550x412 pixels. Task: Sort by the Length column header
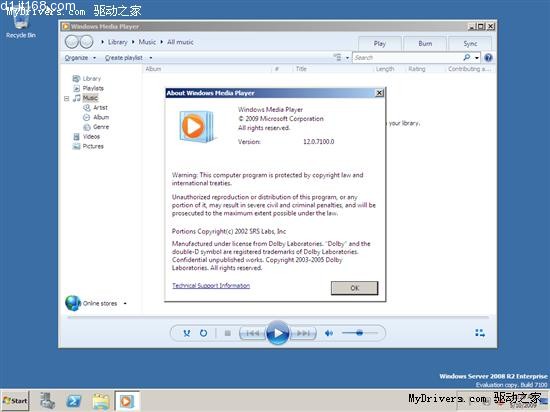pyautogui.click(x=385, y=69)
